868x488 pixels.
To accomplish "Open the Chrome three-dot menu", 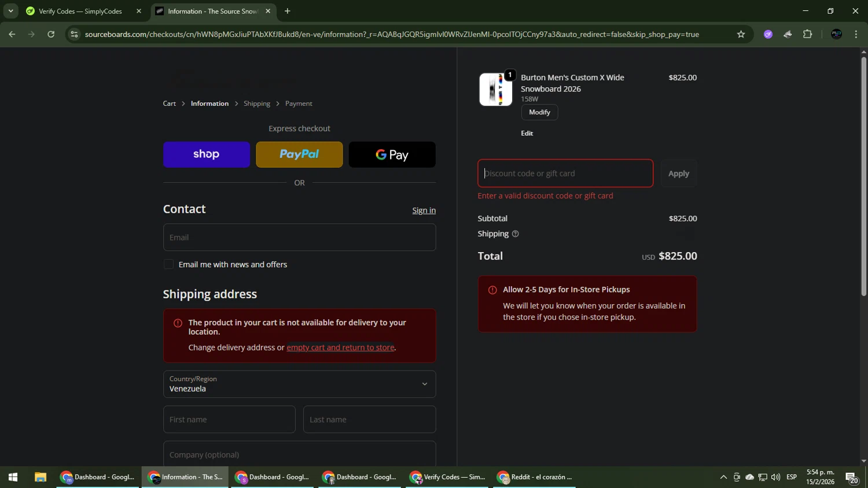I will pyautogui.click(x=856, y=34).
